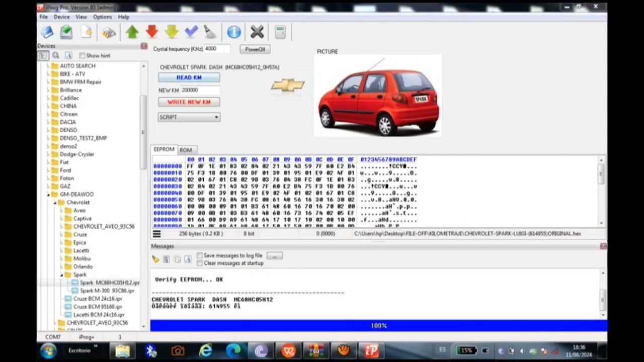
Task: Click the WRITE KM button
Action: click(189, 102)
